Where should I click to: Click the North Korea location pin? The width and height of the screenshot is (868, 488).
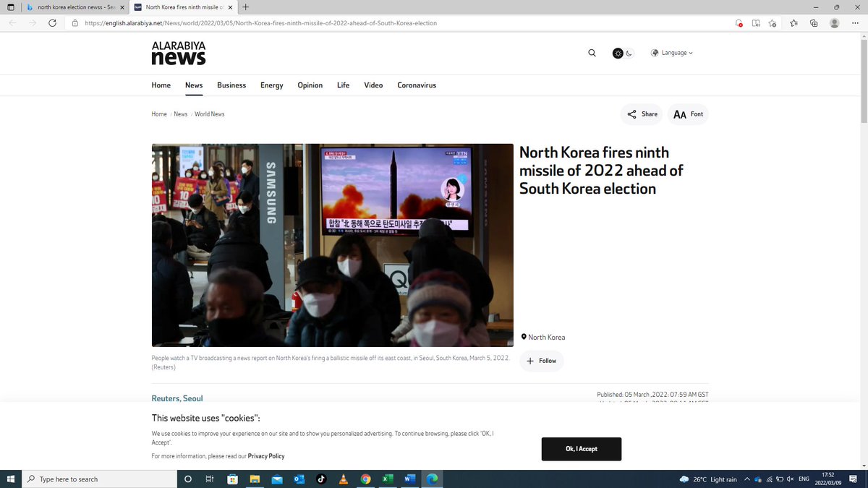tap(524, 336)
